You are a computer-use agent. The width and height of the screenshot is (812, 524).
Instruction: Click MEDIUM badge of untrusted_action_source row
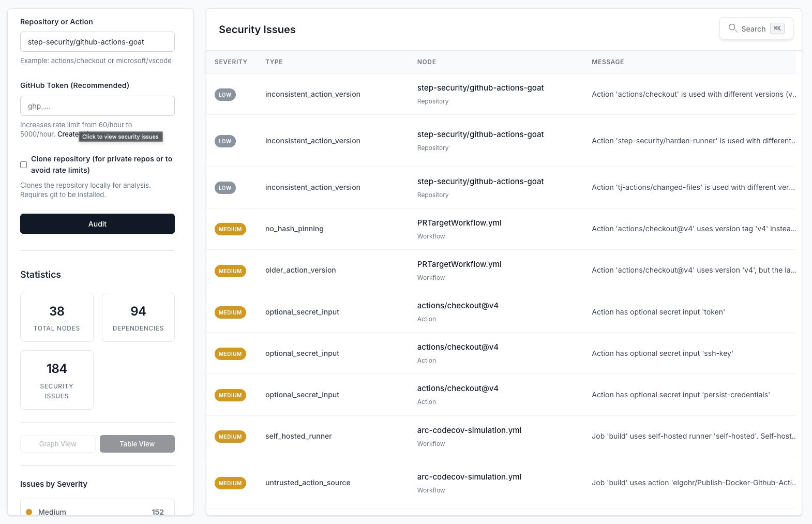(x=230, y=483)
